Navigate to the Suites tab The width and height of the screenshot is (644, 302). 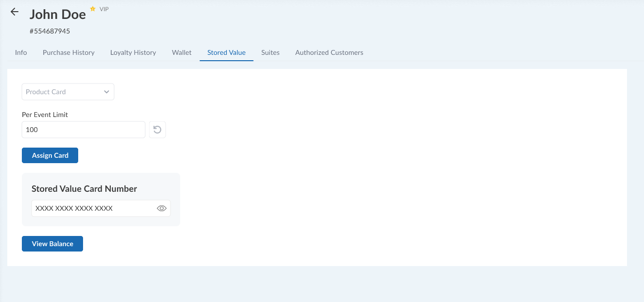(270, 52)
